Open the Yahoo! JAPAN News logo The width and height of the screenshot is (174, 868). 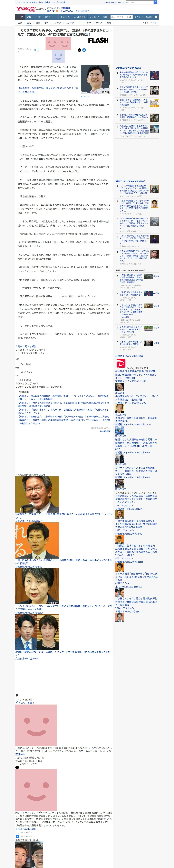click(x=31, y=9)
